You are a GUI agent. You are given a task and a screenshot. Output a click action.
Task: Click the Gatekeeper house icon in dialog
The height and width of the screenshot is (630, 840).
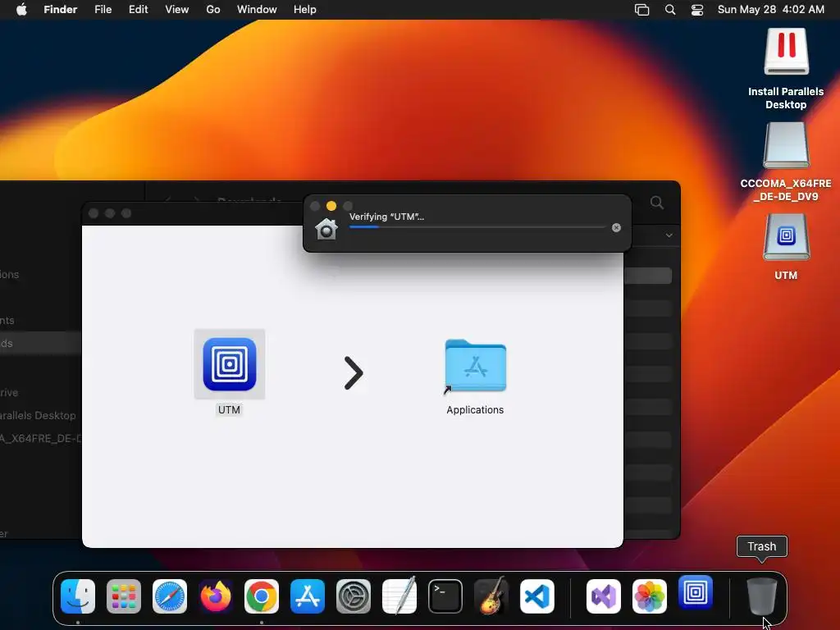click(x=326, y=230)
